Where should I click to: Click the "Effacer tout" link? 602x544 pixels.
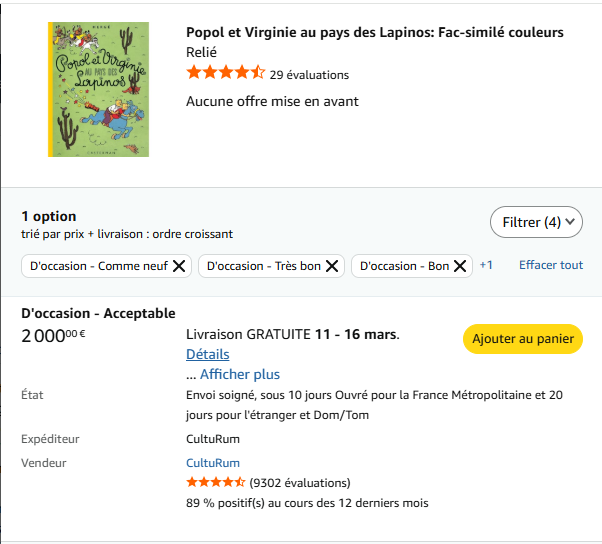click(551, 265)
